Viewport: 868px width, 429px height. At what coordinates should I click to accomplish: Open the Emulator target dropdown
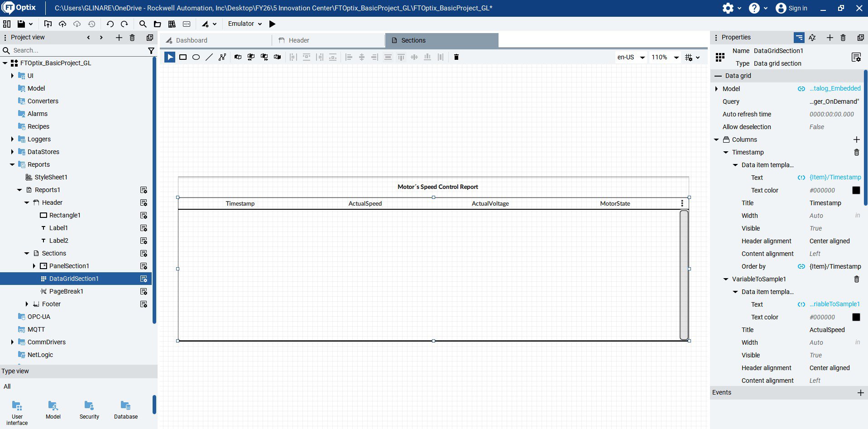[245, 24]
